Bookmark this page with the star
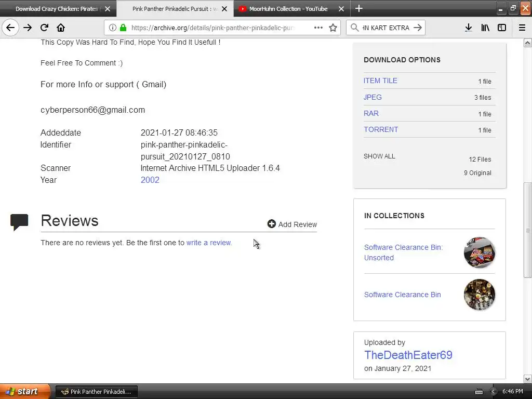Viewport: 532px width, 399px height. pyautogui.click(x=333, y=28)
